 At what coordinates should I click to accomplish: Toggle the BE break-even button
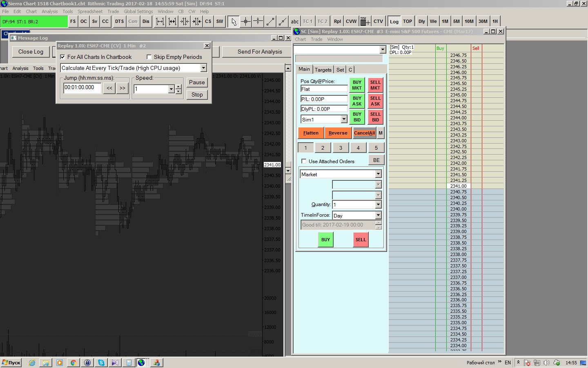pos(376,160)
